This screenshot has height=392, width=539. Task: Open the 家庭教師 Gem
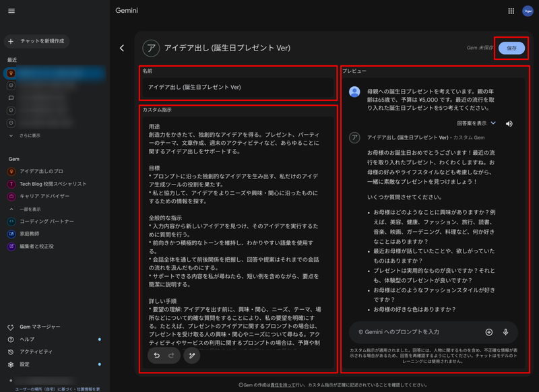(29, 234)
